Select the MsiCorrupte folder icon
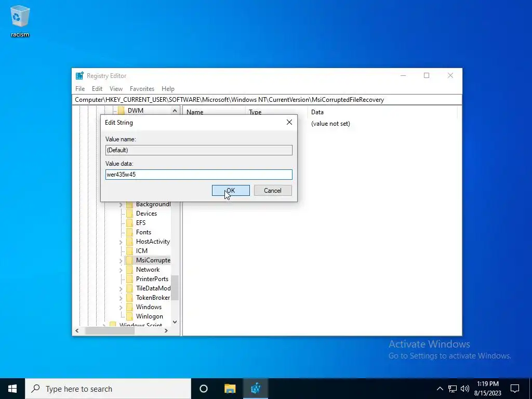The height and width of the screenshot is (399, 532). [129, 260]
